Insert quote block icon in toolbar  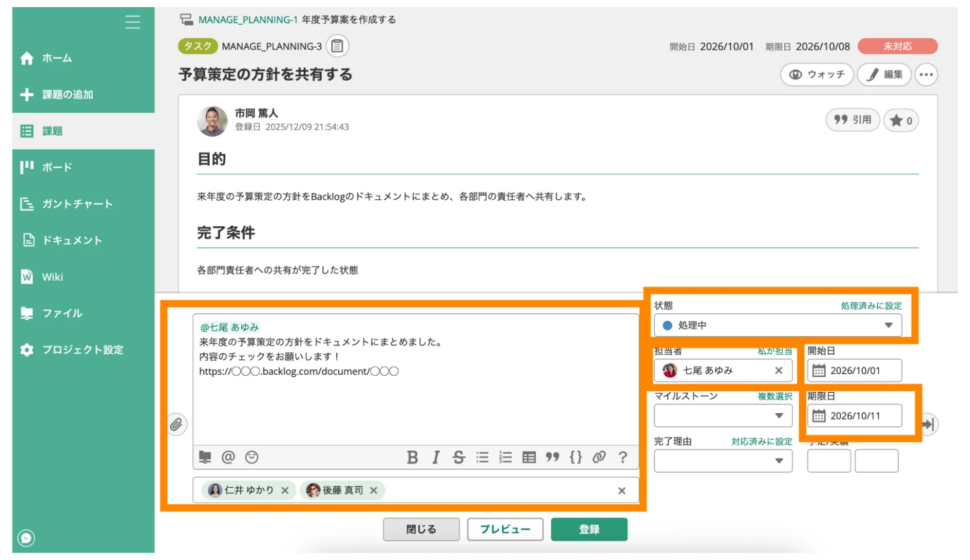pos(552,457)
